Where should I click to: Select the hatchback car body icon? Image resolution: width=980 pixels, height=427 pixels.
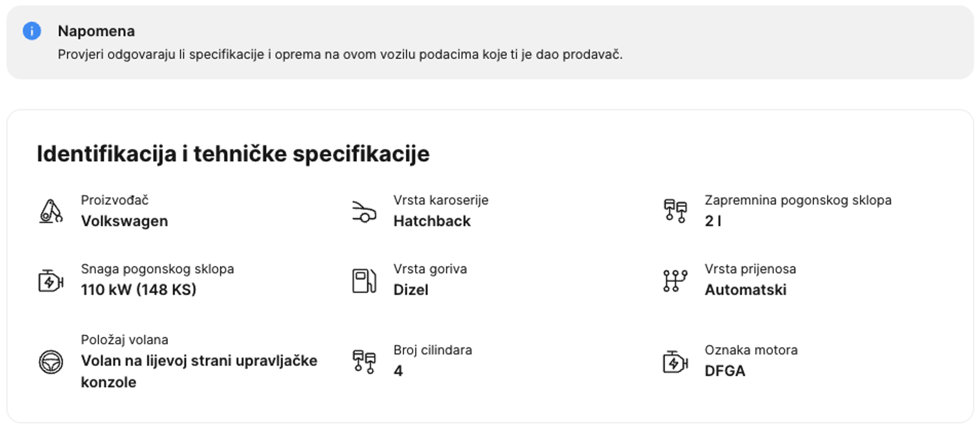click(x=363, y=211)
